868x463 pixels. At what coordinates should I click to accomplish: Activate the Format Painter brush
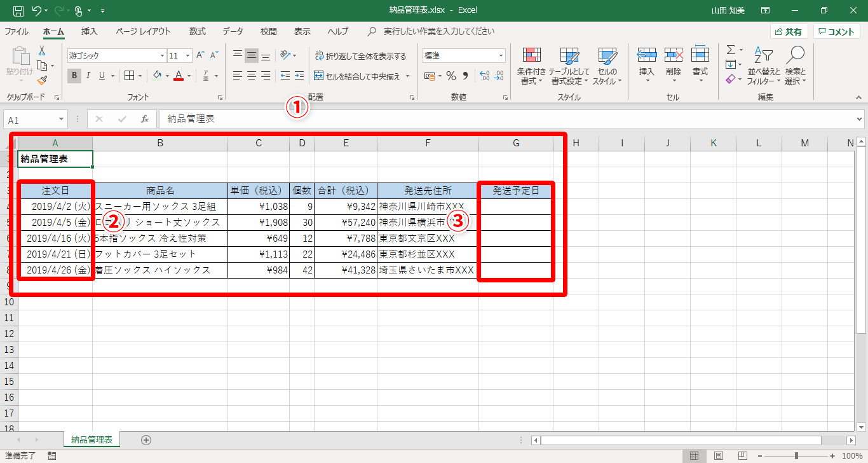[42, 80]
